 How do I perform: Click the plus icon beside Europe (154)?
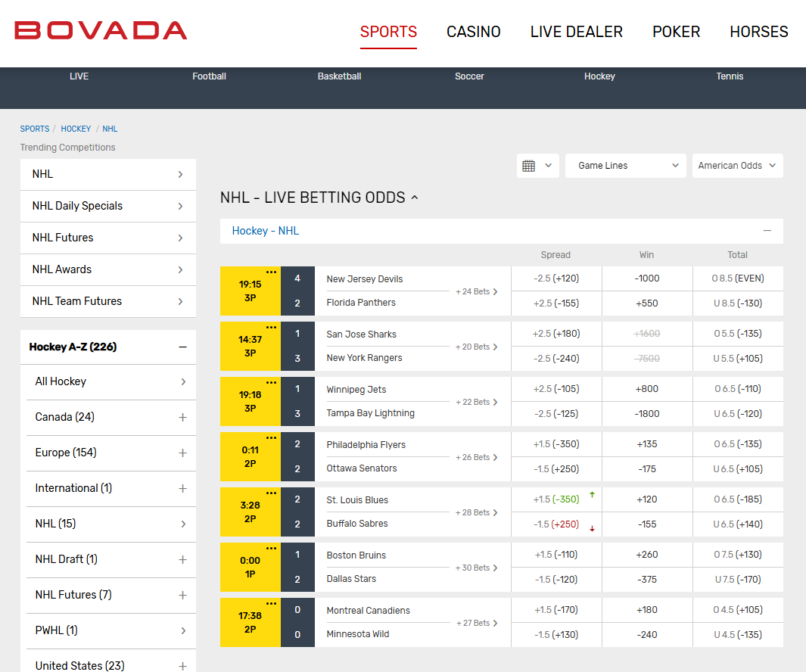click(x=182, y=453)
